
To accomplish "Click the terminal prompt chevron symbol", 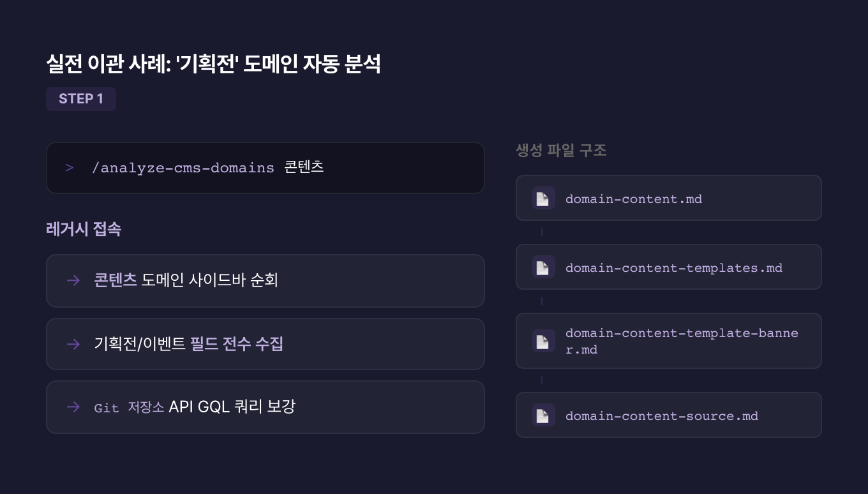I will pyautogui.click(x=70, y=168).
